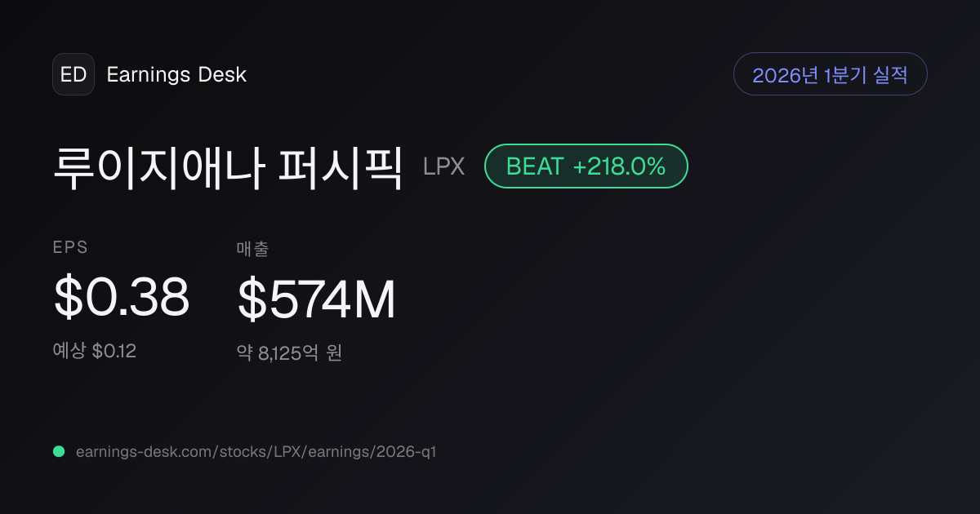Click the 매출 revenue label
Screen dimensions: 980x514
(253, 249)
